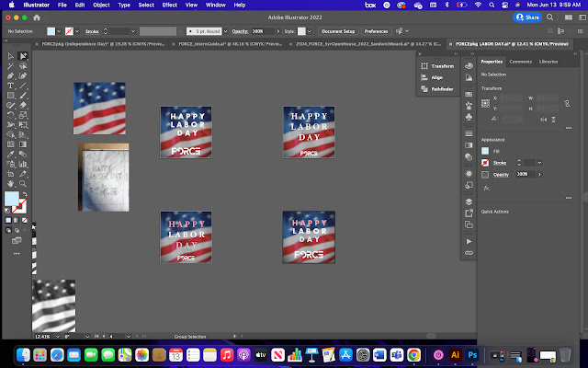588x368 pixels.
Task: Open the Links panel chain icon
Action: tap(469, 253)
